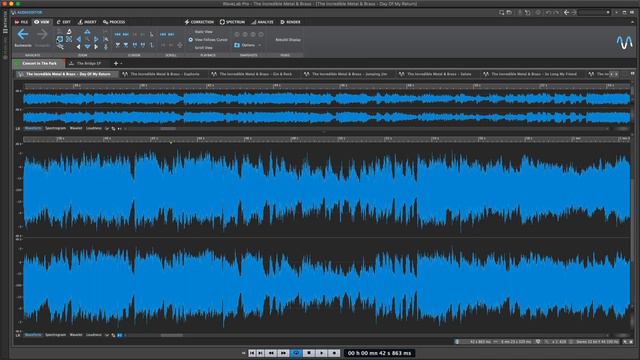Screen dimensions: 640x360
Task: Click the plus icon to add tab group
Action: 116,63
